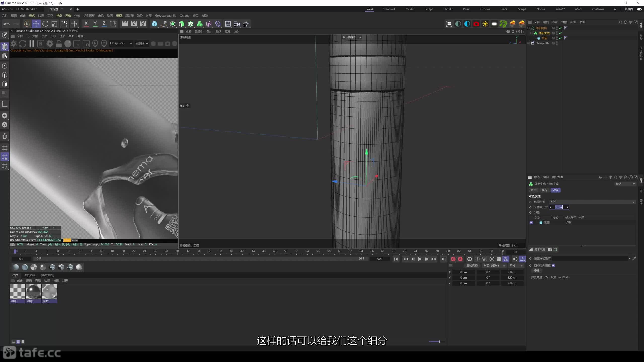This screenshot has height=362, width=644.
Task: Go to the end of the animation
Action: (x=444, y=259)
